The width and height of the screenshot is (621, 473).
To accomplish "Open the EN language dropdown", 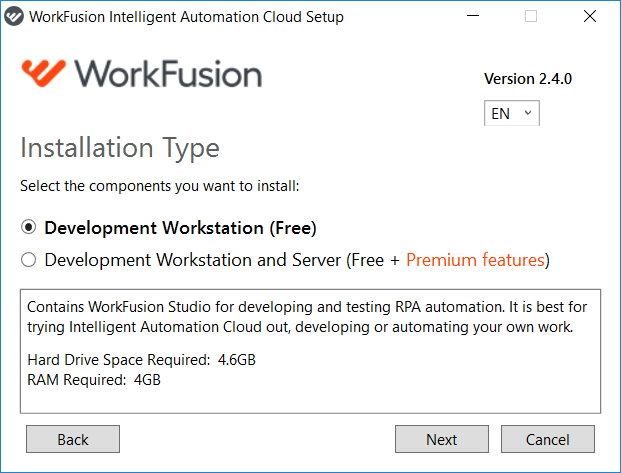I will 512,113.
